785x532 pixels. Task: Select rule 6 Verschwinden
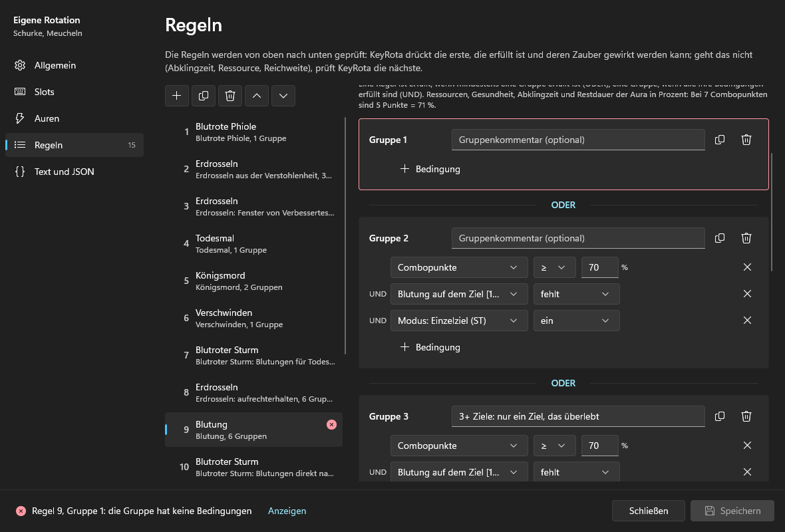[x=254, y=319]
